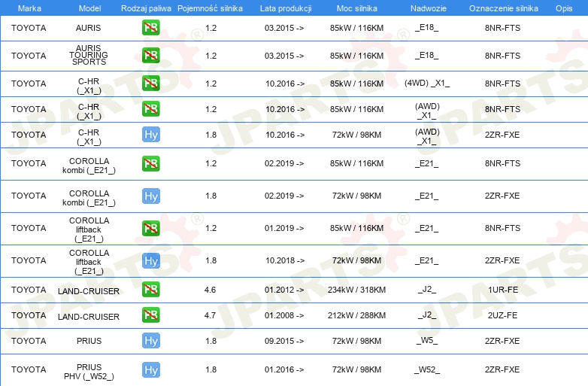Click the petrol icon in the LAND-CRUISER 4.6 row

[x=150, y=289]
